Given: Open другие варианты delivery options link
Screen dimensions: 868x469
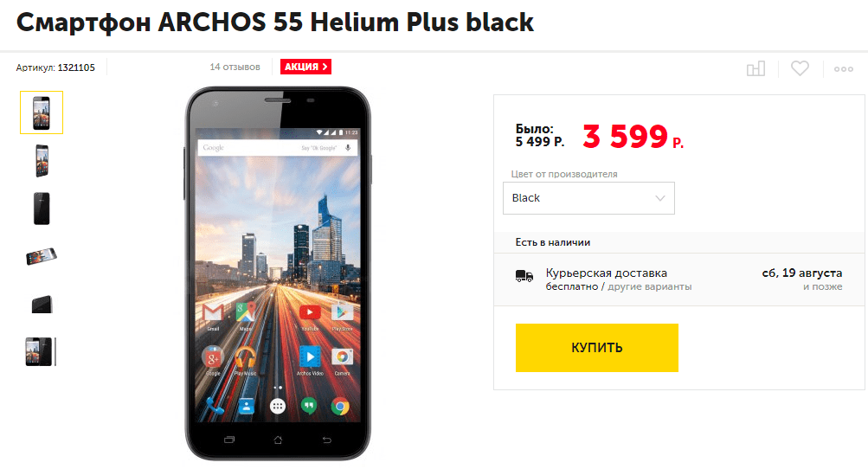Looking at the screenshot, I should [x=649, y=286].
